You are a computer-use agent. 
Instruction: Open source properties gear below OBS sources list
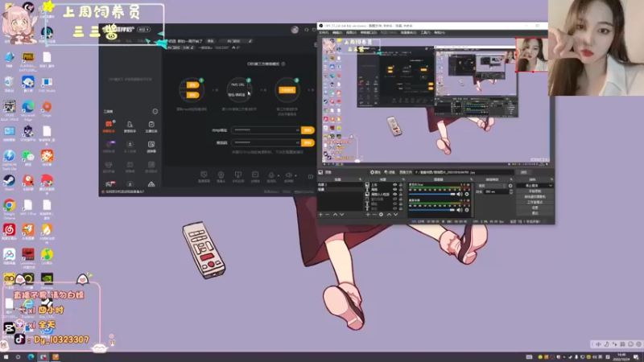(x=381, y=214)
